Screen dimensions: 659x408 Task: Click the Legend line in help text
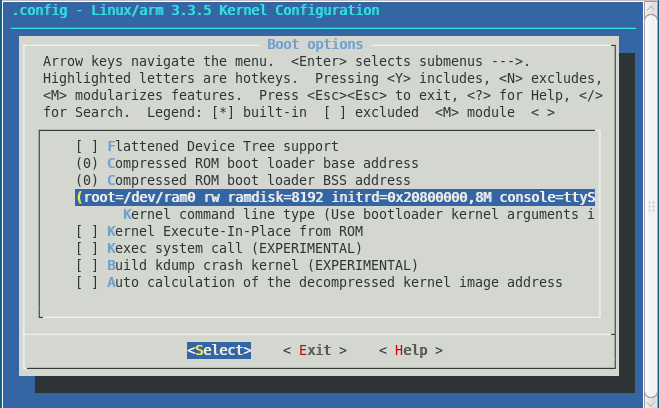pyautogui.click(x=299, y=112)
